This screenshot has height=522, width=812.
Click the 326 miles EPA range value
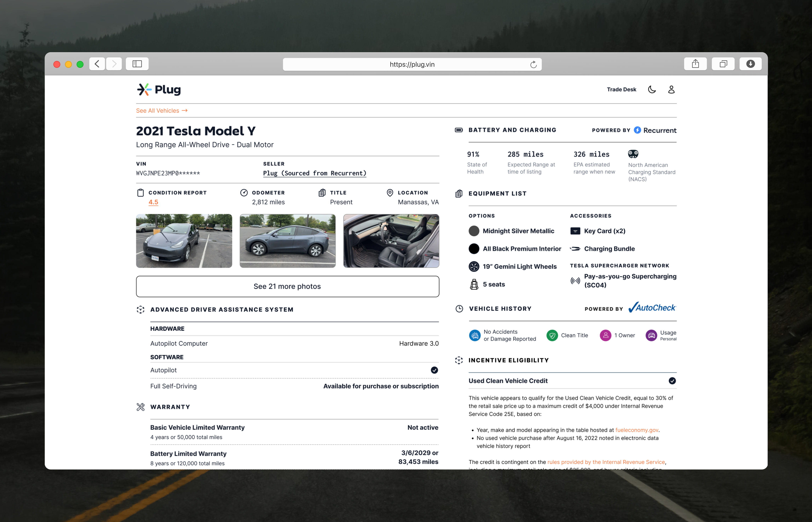(x=591, y=154)
